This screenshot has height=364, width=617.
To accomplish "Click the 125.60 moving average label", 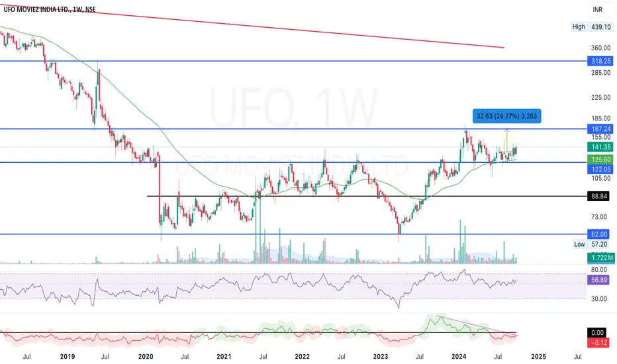I will (x=600, y=159).
